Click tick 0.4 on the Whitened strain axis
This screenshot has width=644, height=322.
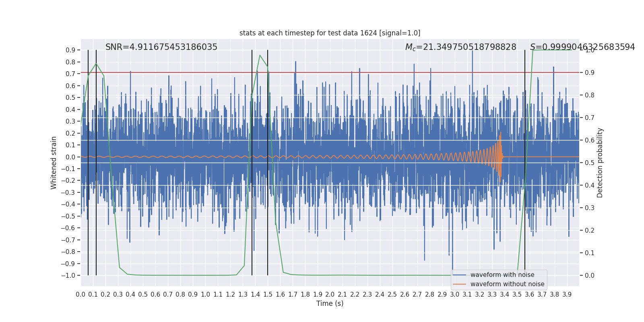point(70,109)
